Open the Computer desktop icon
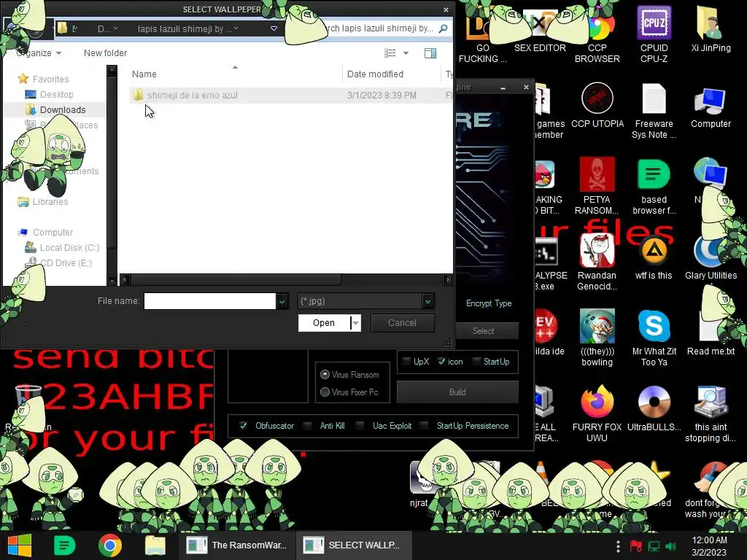This screenshot has width=747, height=560. click(x=711, y=108)
